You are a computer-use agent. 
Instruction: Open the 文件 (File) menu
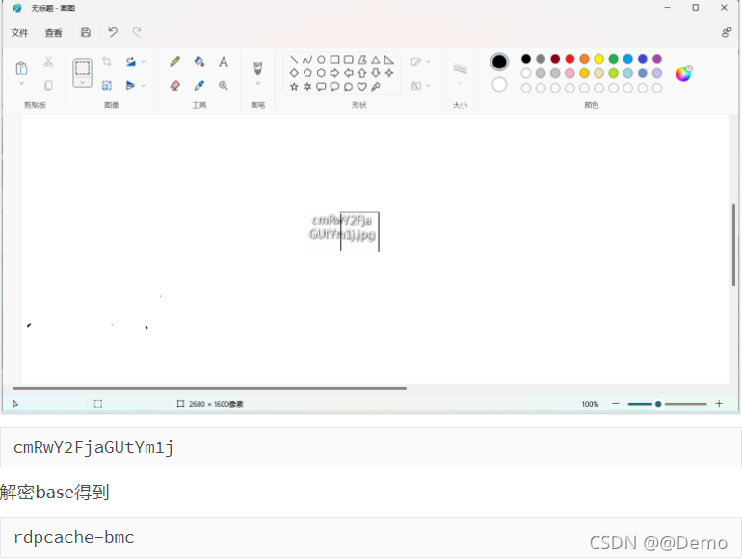pos(20,33)
